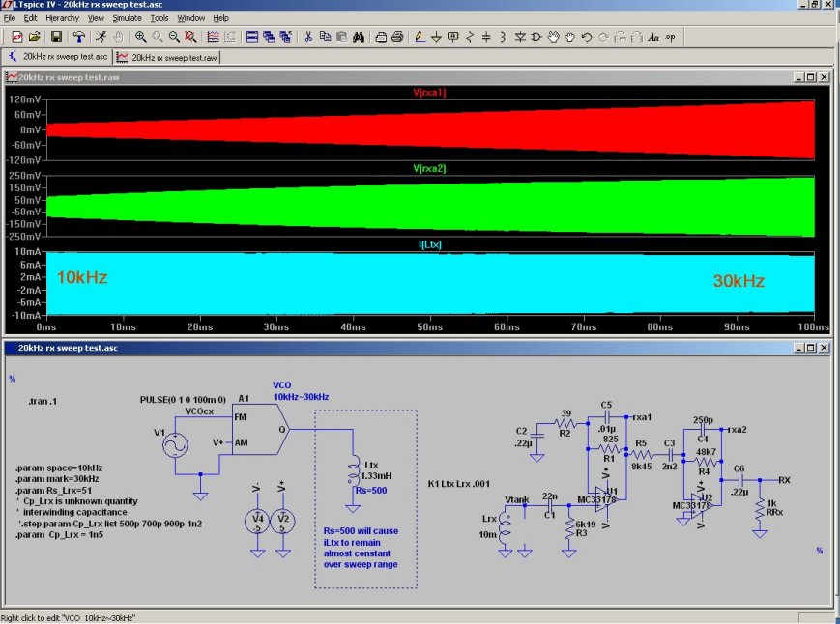This screenshot has width=840, height=624.
Task: Select the Capacitor component tool
Action: (x=486, y=37)
